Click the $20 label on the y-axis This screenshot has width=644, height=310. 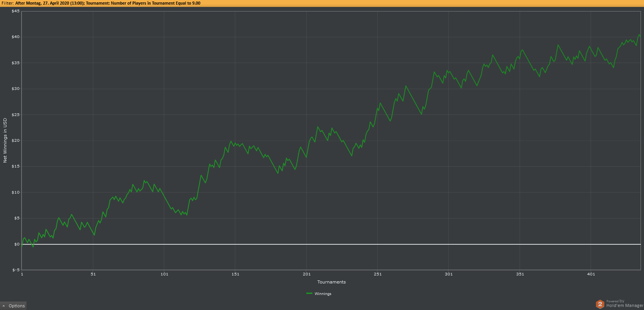(15, 140)
